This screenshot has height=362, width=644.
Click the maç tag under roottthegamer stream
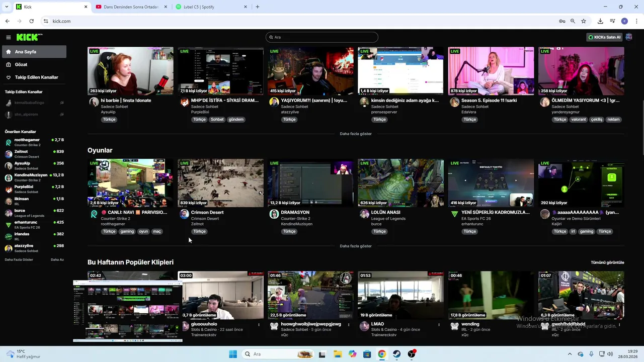tap(157, 232)
